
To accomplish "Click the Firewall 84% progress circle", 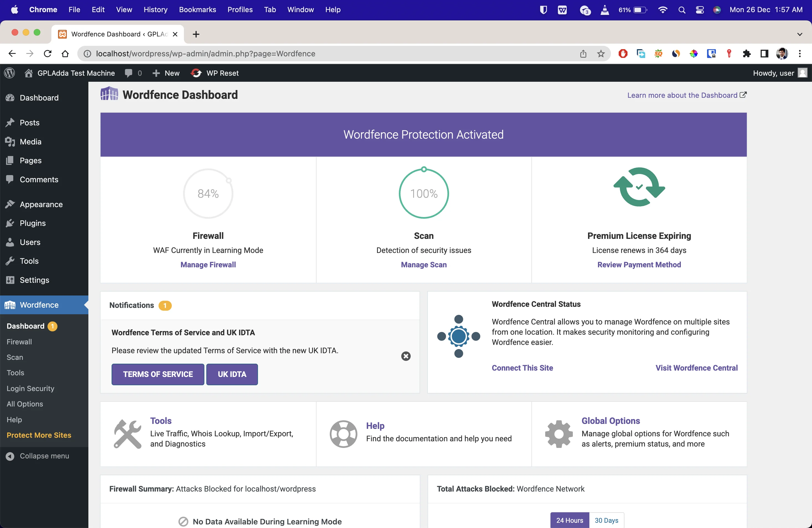I will tap(208, 193).
